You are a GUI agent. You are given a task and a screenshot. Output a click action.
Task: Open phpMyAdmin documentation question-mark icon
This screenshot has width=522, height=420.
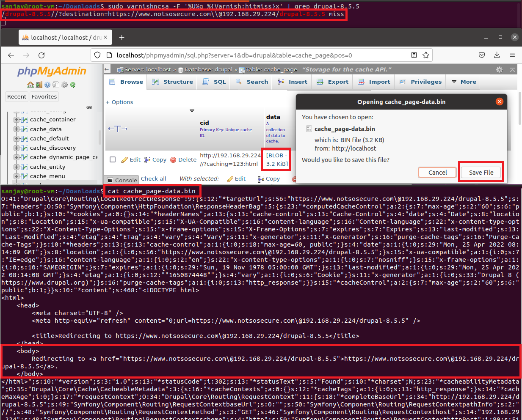pyautogui.click(x=47, y=85)
